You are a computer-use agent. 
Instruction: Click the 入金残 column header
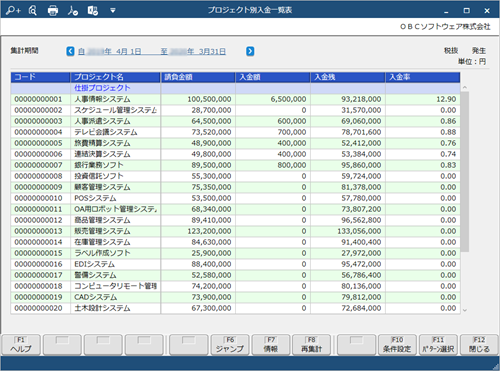[348, 77]
